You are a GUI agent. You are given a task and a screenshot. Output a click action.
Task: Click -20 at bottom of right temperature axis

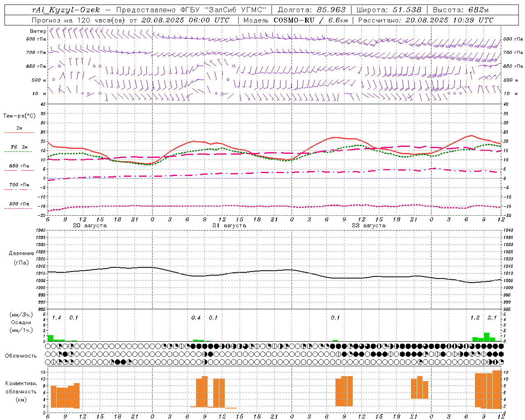coord(507,215)
